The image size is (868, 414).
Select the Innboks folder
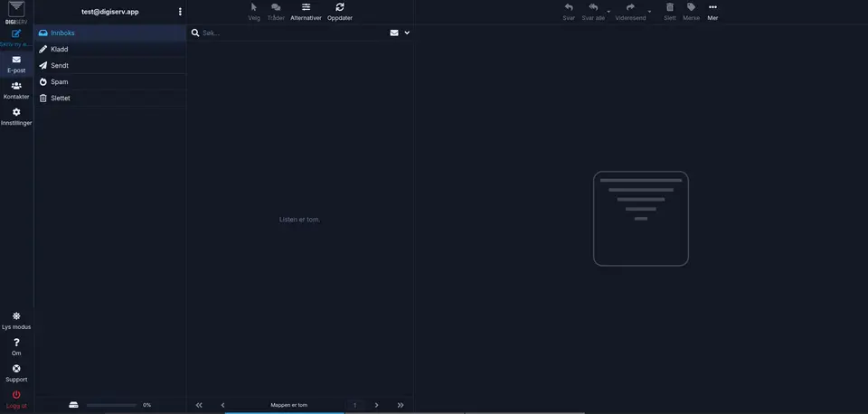[110, 33]
